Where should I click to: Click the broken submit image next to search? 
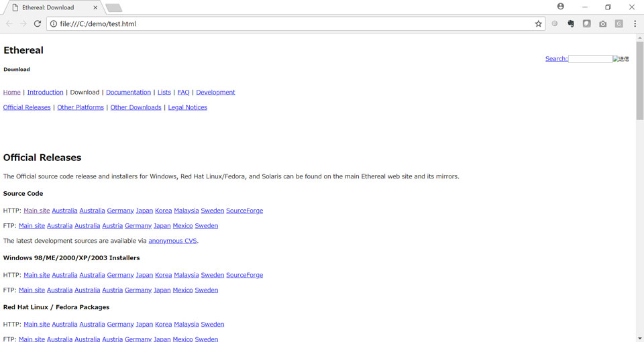(621, 59)
